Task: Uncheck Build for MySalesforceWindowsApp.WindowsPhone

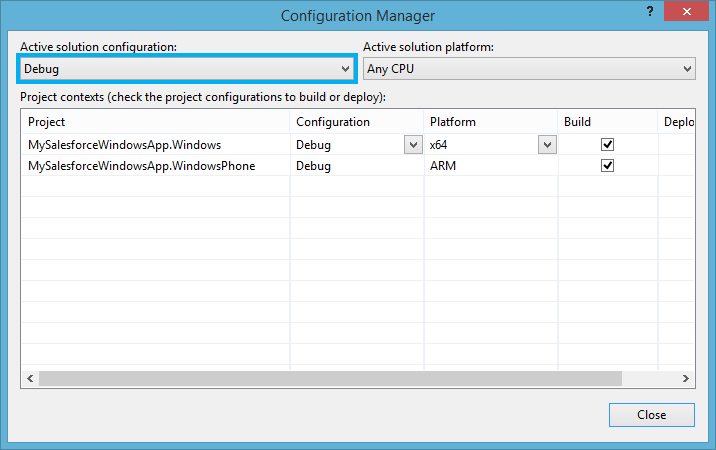Action: (607, 165)
